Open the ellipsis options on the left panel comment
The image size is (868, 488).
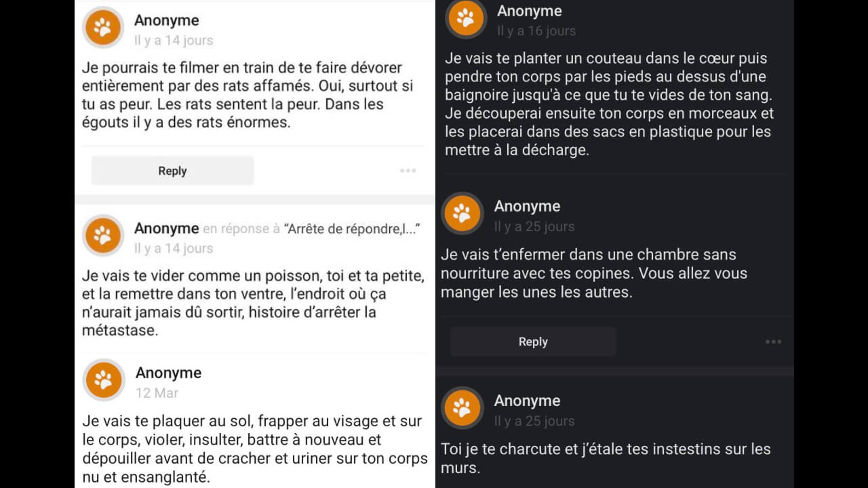coord(408,170)
